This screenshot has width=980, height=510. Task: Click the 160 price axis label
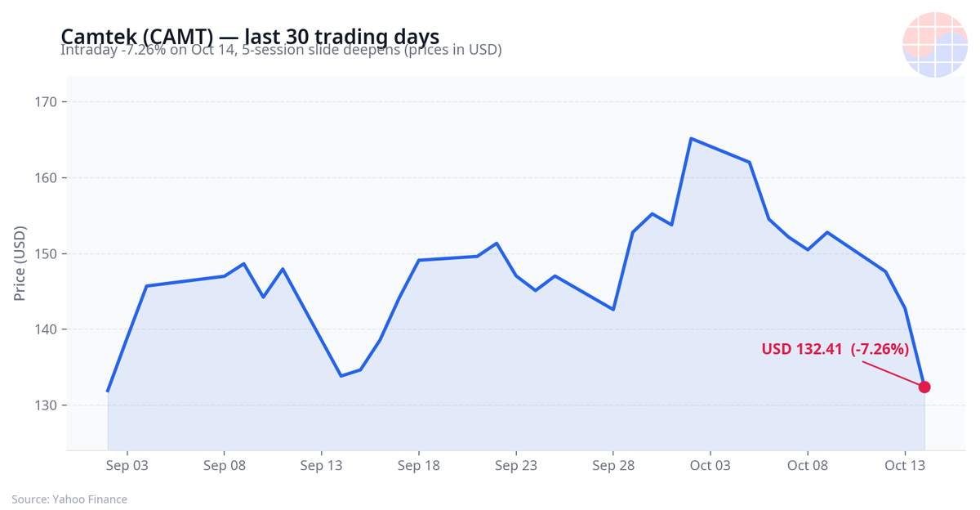coord(45,178)
